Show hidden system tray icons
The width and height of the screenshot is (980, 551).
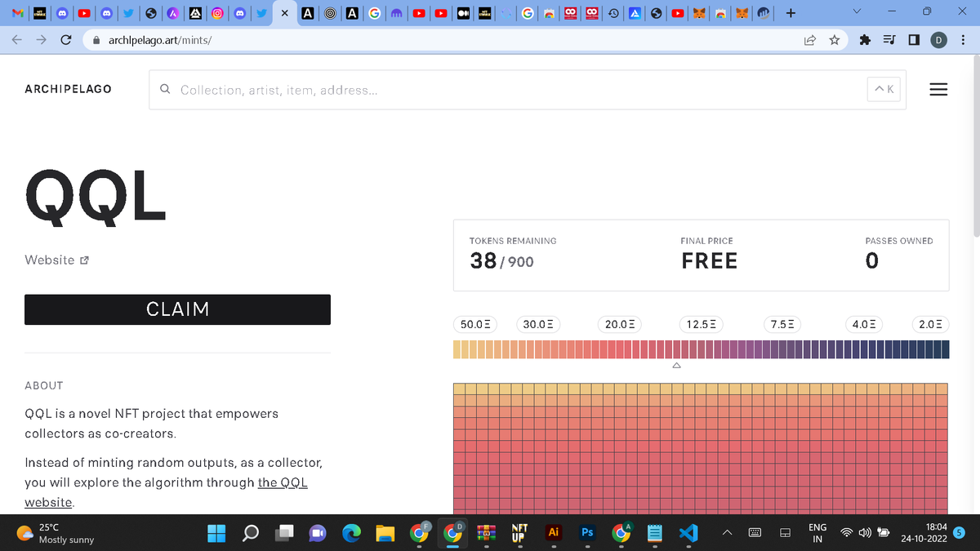pos(726,533)
